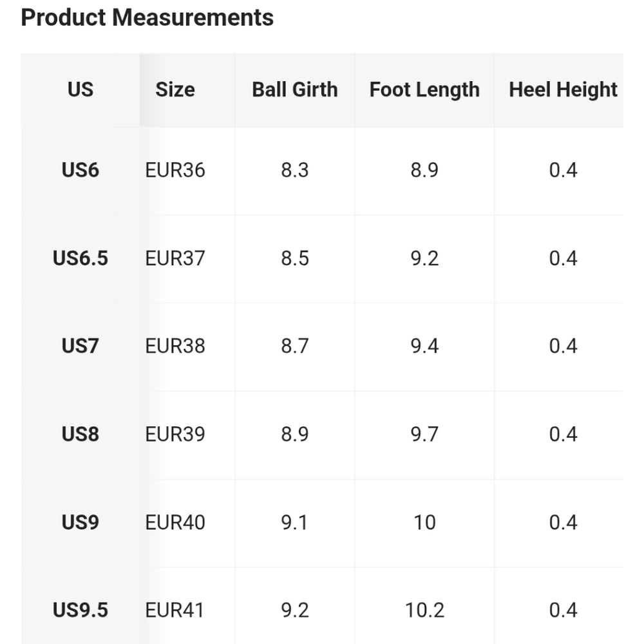Select the US9.5 row label

[x=80, y=610]
